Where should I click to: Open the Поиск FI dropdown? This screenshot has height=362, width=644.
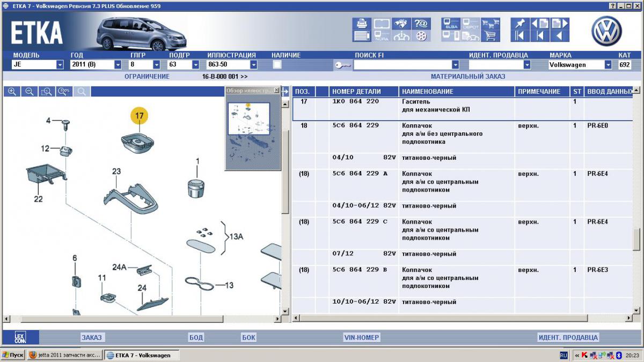coord(455,65)
